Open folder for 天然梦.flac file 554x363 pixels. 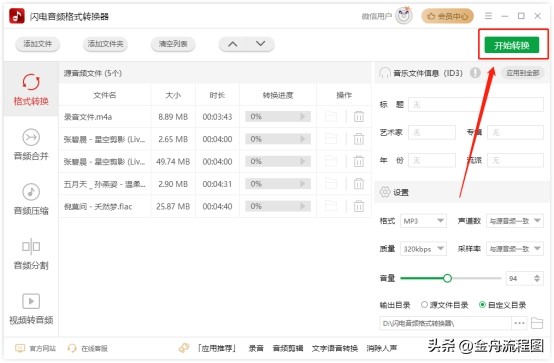pos(331,206)
